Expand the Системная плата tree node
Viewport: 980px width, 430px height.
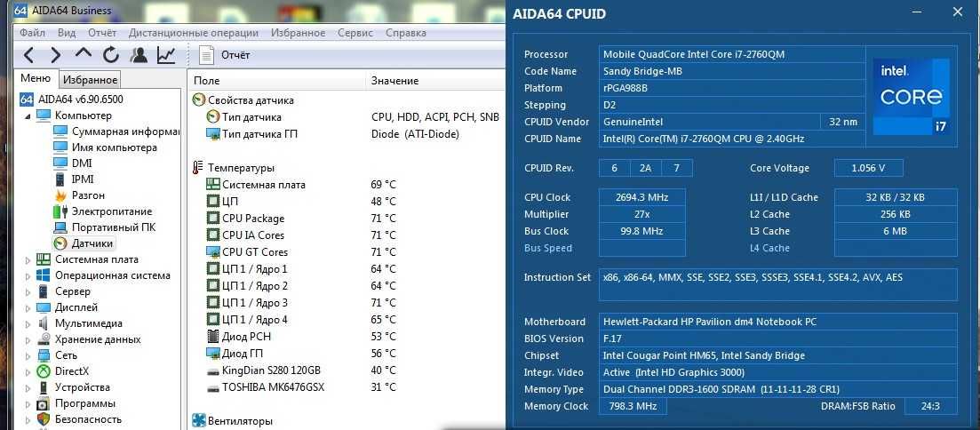click(28, 259)
